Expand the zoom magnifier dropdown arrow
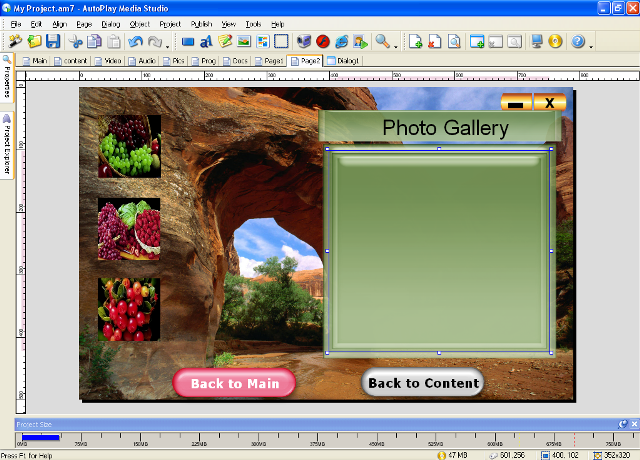 (x=395, y=44)
